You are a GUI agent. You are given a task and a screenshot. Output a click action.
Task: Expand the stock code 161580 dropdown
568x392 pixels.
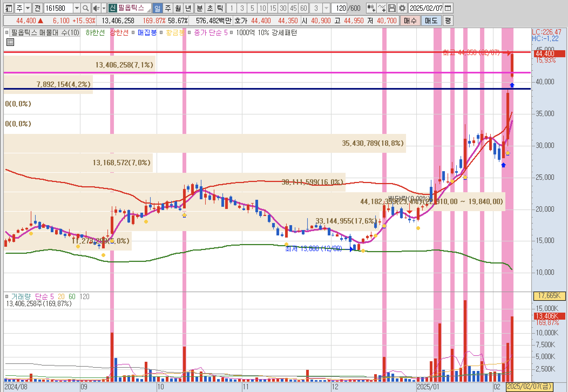[x=77, y=8]
